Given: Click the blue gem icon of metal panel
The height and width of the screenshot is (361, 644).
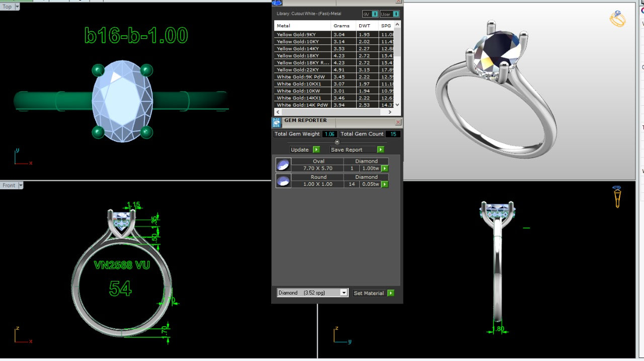Looking at the screenshot, I should [277, 3].
